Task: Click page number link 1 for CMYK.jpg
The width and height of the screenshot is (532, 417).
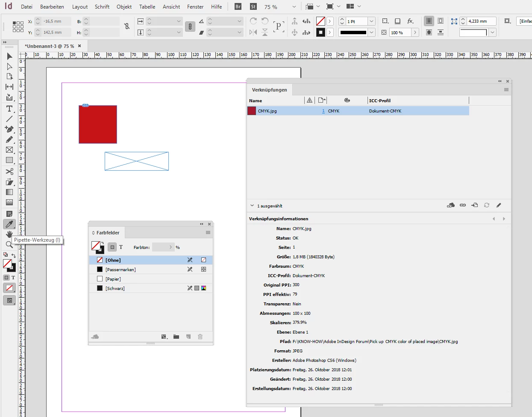Action: pyautogui.click(x=323, y=111)
